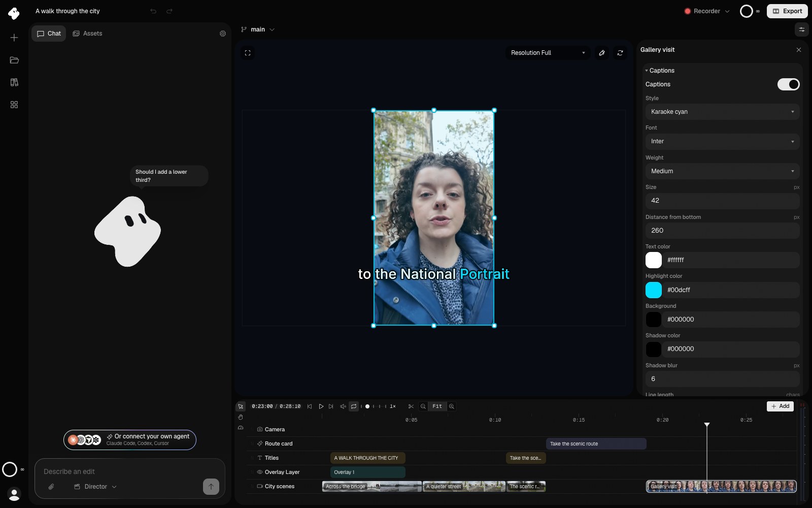Click the attach paperclip icon
This screenshot has height=508, width=812.
(51, 487)
